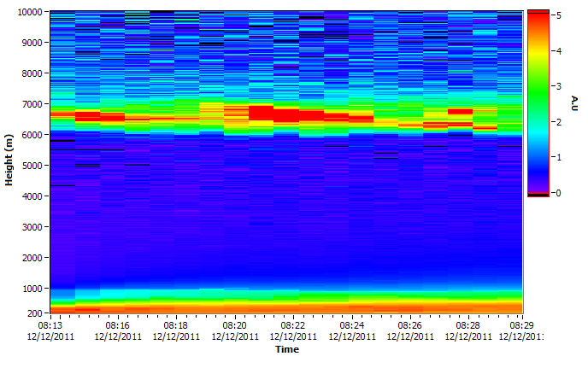This screenshot has width=588, height=368.
Task: Click the 10000 height tick label
Action: [30, 12]
